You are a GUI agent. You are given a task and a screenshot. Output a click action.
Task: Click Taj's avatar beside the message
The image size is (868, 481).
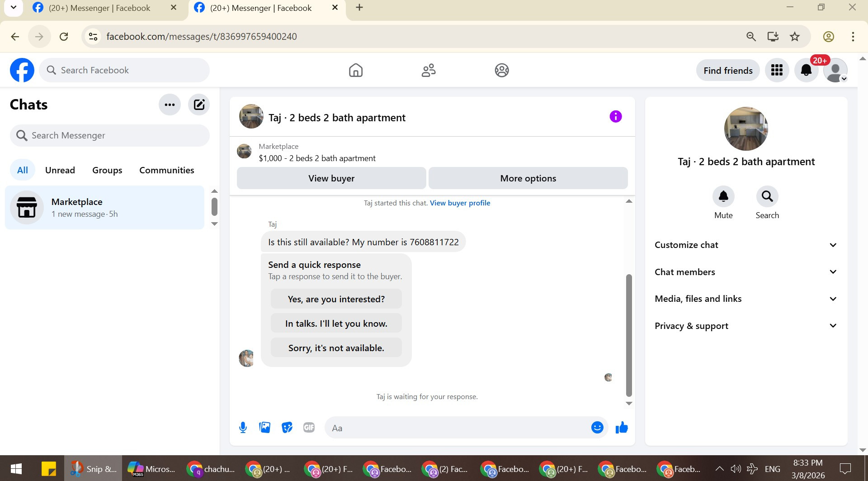[246, 358]
